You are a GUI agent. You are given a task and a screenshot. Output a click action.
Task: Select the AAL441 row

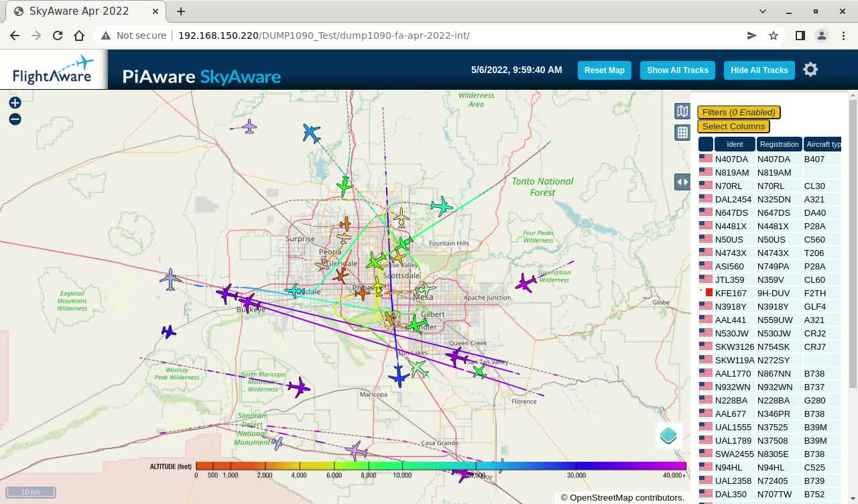pos(770,320)
